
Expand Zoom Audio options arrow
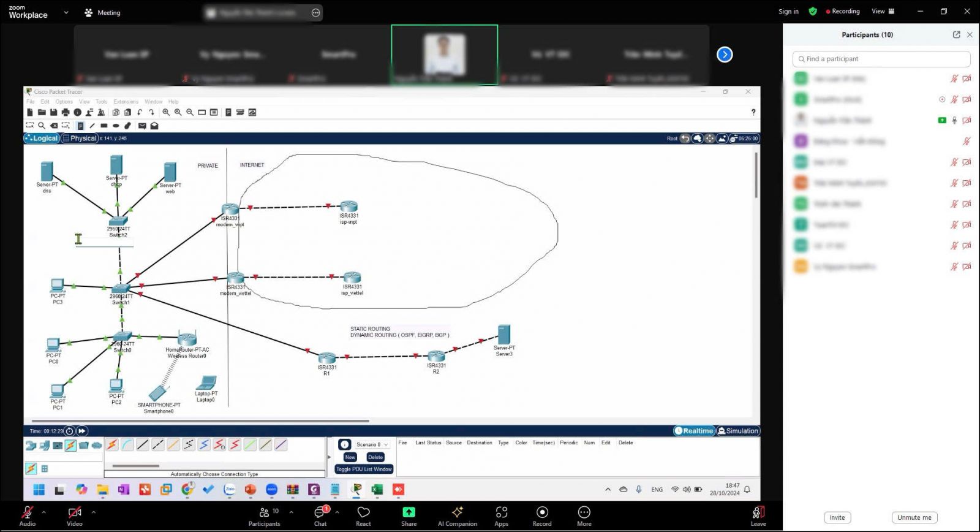pyautogui.click(x=43, y=512)
